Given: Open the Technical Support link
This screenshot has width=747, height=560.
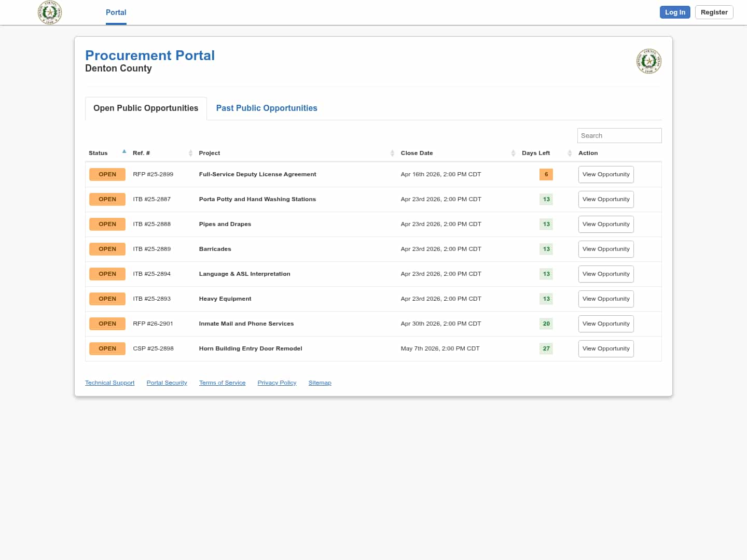Looking at the screenshot, I should pos(109,383).
